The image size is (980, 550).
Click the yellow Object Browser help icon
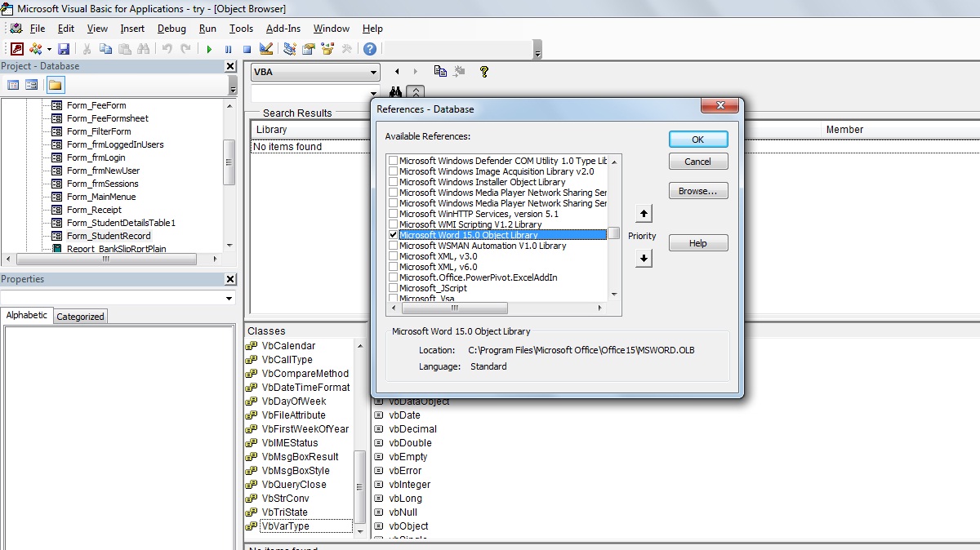(x=484, y=72)
